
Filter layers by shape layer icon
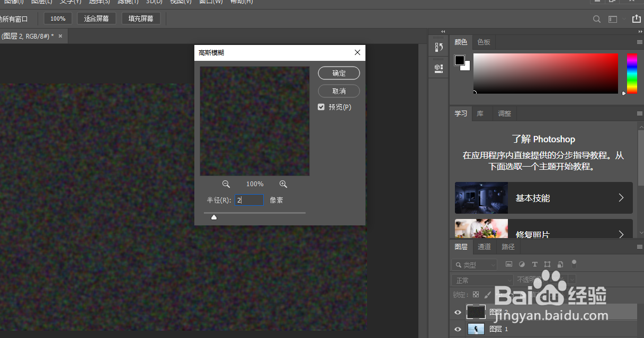(x=547, y=264)
